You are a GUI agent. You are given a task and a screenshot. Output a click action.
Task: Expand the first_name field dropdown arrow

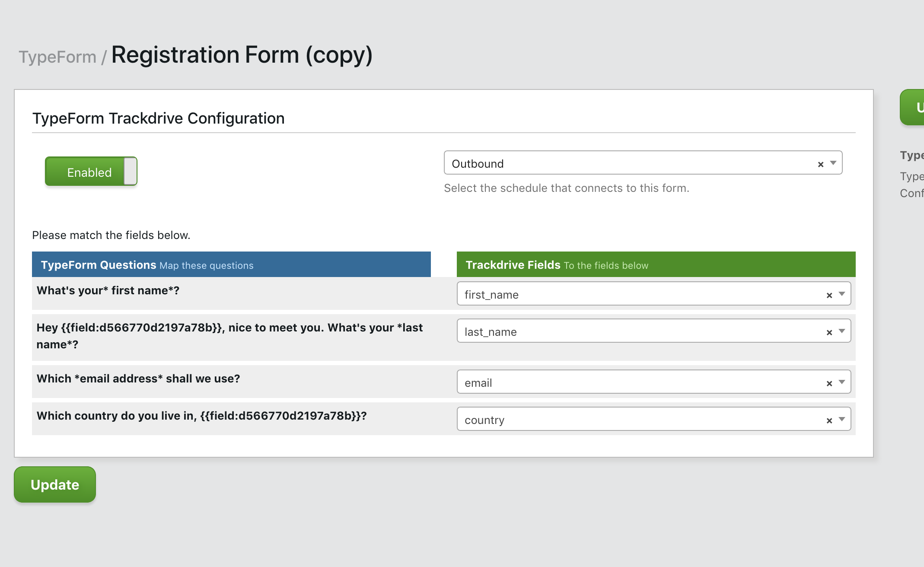(x=842, y=294)
